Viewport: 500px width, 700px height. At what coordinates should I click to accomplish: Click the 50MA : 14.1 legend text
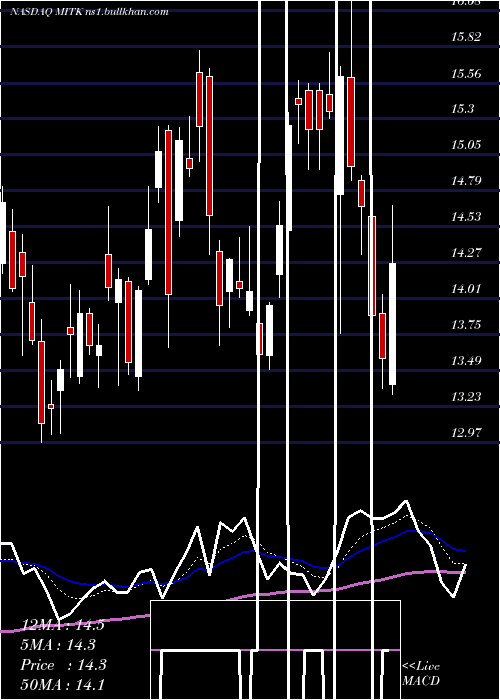[x=62, y=684]
